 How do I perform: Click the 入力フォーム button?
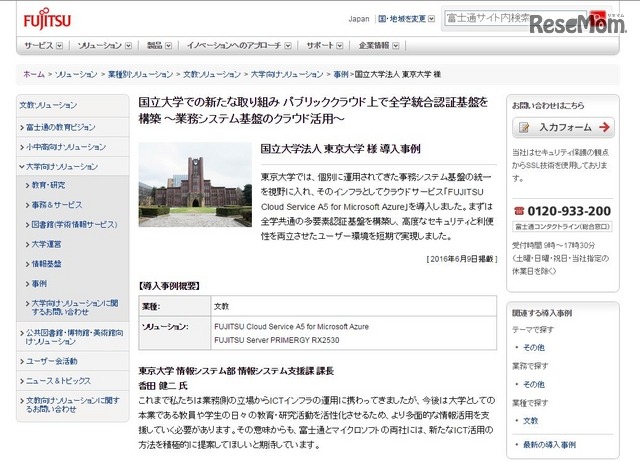[x=563, y=127]
